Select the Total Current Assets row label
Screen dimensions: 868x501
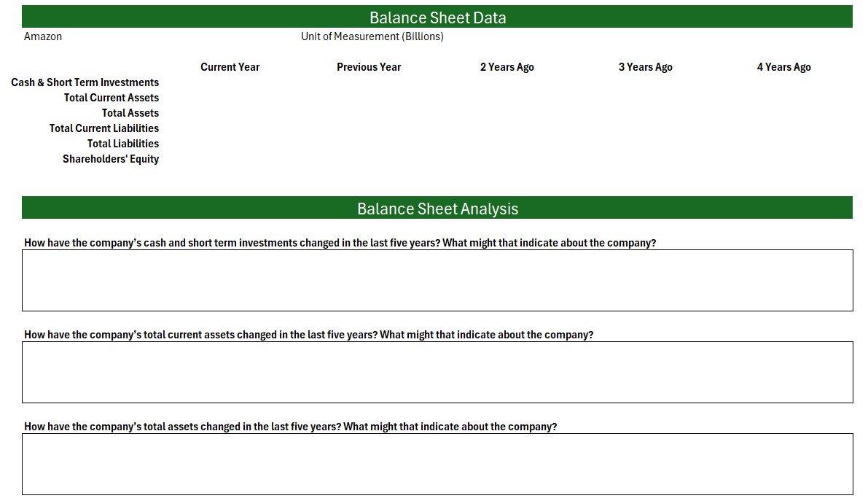pyautogui.click(x=111, y=97)
